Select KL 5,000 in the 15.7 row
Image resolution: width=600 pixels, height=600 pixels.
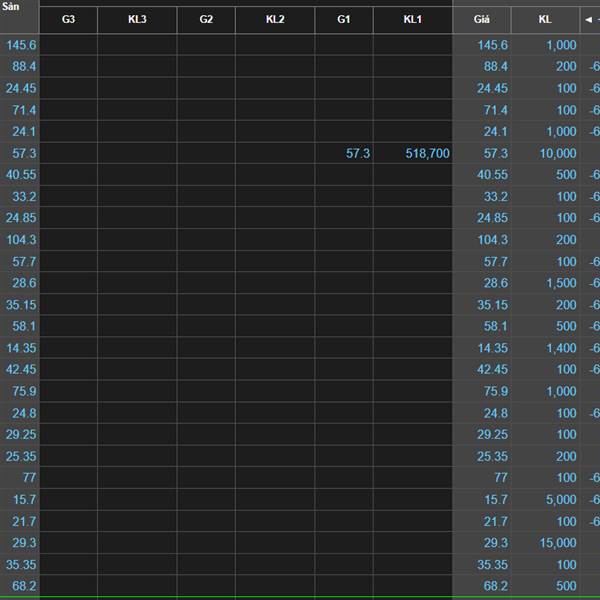[561, 499]
